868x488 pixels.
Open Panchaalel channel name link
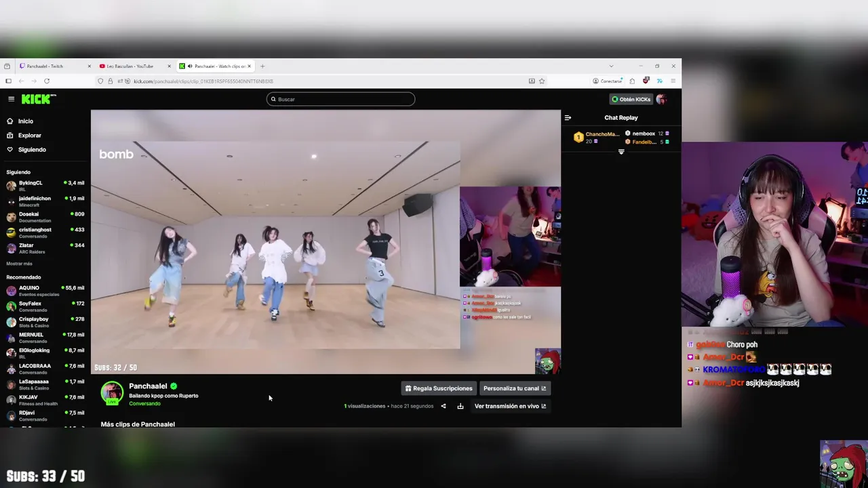148,386
